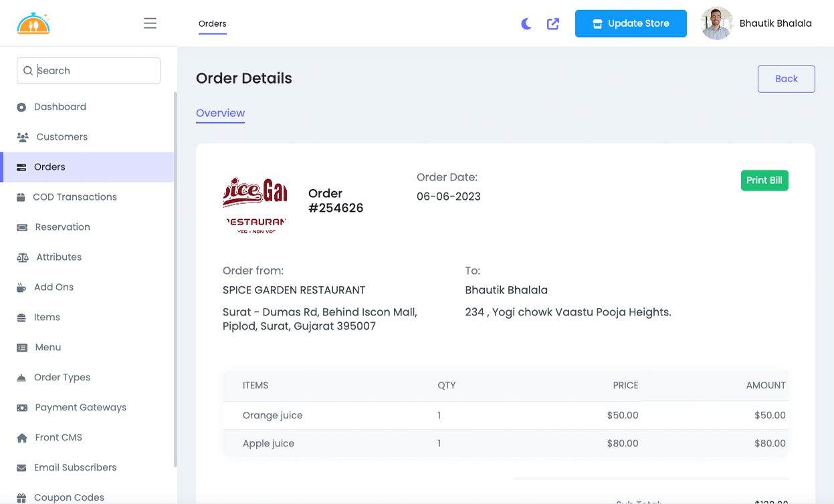The image size is (834, 504).
Task: Click the Front CMS home icon
Action: tap(22, 438)
